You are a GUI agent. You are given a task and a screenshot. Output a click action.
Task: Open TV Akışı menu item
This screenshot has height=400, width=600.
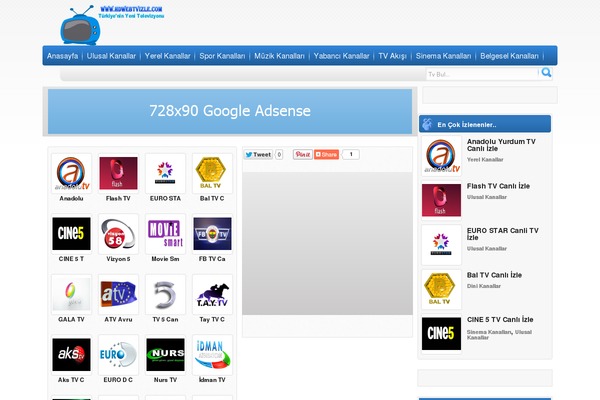point(392,56)
